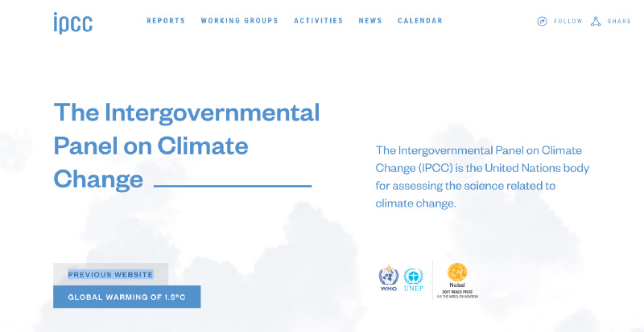The image size is (644, 332).
Task: Click the Follow label
Action: 568,22
